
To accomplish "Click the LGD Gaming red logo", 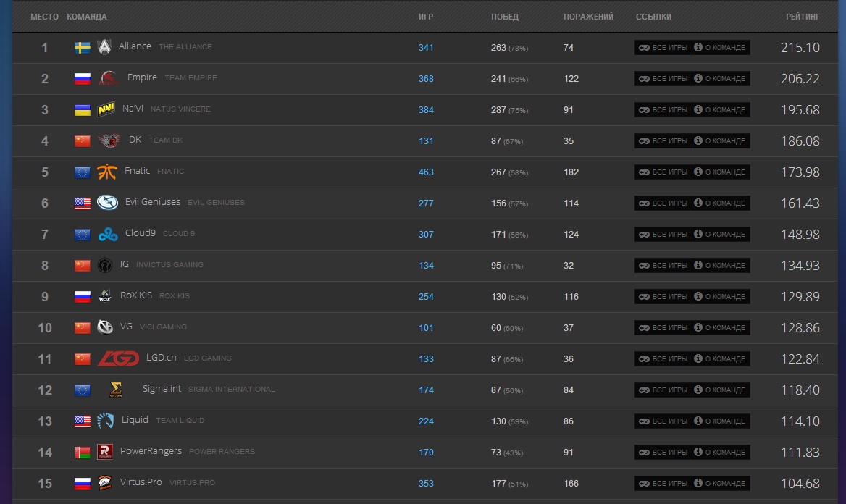I will pos(118,358).
